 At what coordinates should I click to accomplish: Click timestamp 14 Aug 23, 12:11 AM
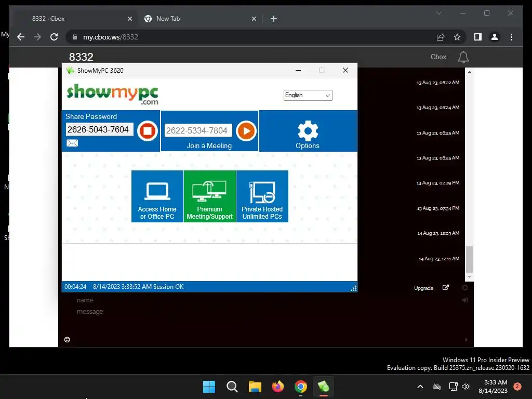tap(438, 259)
